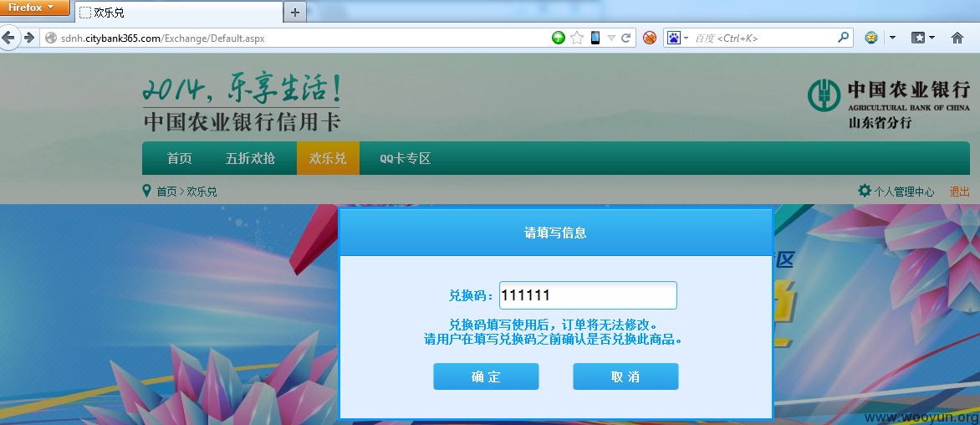This screenshot has height=425, width=980.
Task: Go back with the browser back arrow
Action: pos(8,38)
